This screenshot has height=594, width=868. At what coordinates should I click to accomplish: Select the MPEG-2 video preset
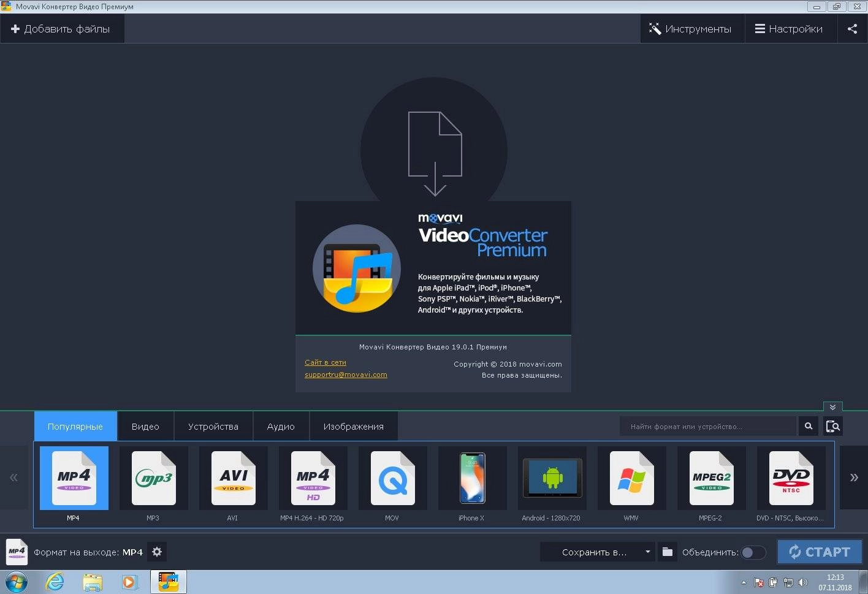click(712, 478)
